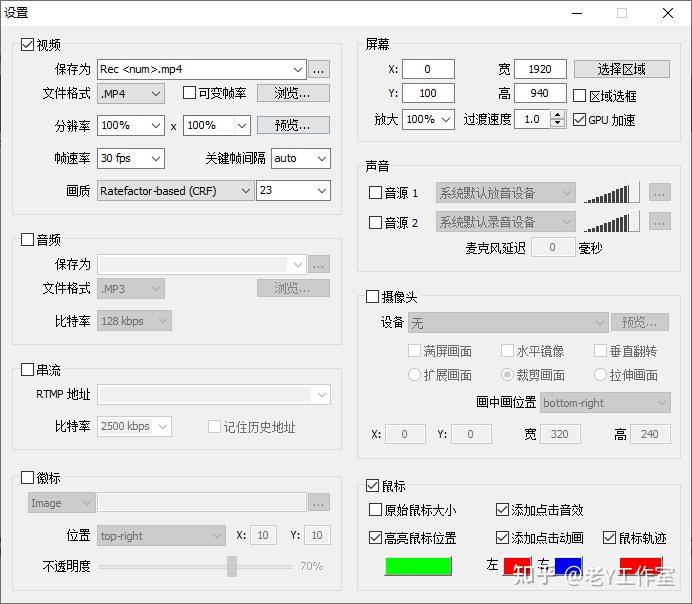Click the video save path ellipsis button
Image resolution: width=692 pixels, height=604 pixels.
click(x=319, y=69)
